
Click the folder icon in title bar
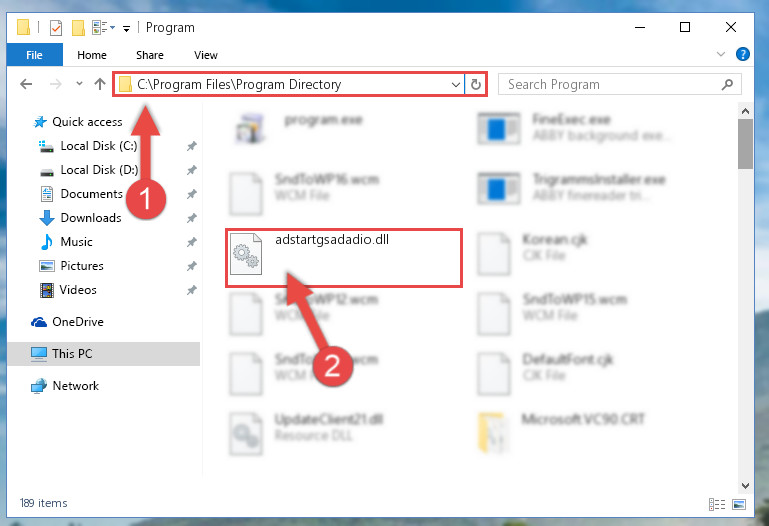coord(23,27)
